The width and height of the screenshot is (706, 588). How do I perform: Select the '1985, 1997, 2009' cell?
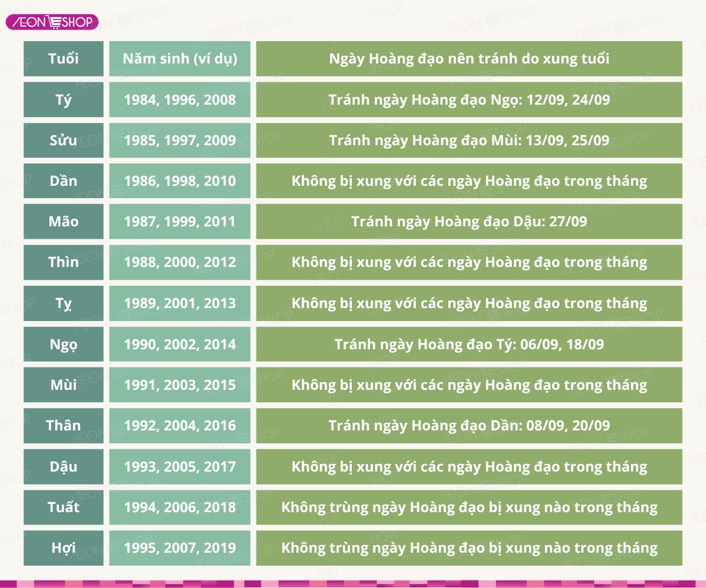[x=179, y=140]
